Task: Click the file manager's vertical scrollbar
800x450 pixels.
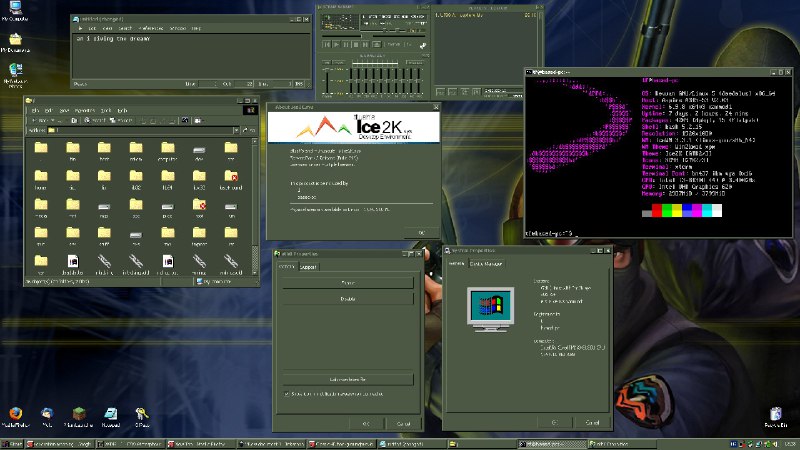Action: [255, 207]
